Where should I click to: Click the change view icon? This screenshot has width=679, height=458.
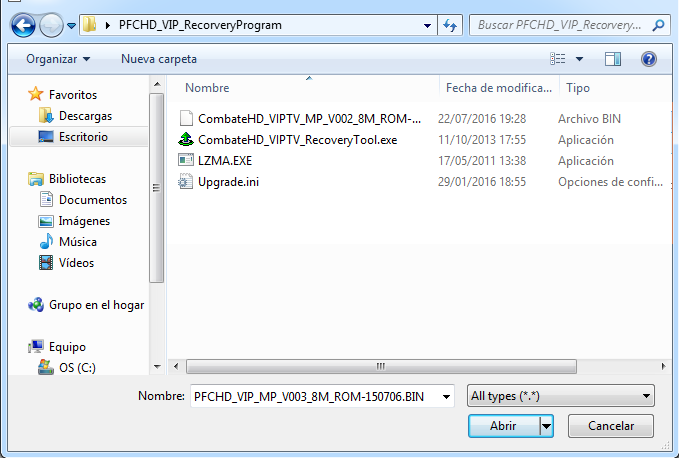pyautogui.click(x=558, y=59)
